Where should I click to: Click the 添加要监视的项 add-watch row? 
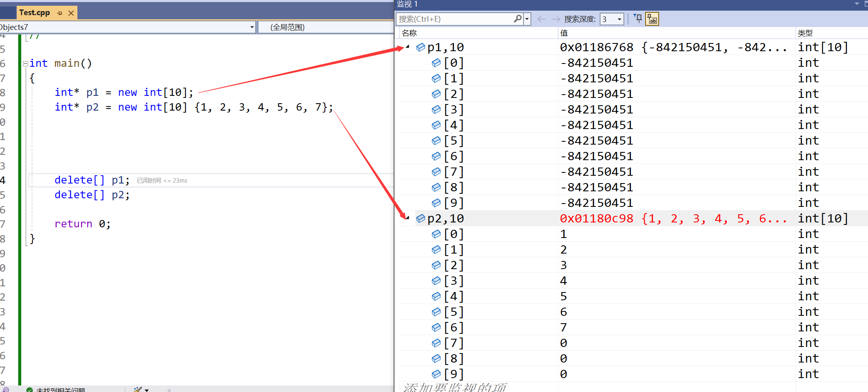click(x=455, y=387)
